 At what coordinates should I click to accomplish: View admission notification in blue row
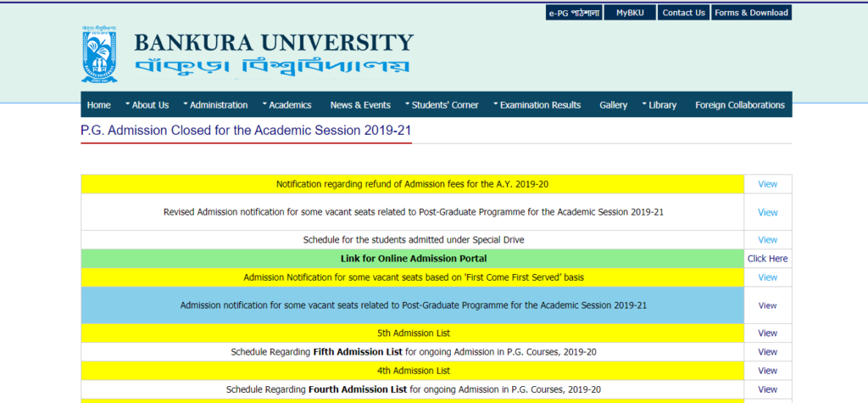[x=767, y=305]
